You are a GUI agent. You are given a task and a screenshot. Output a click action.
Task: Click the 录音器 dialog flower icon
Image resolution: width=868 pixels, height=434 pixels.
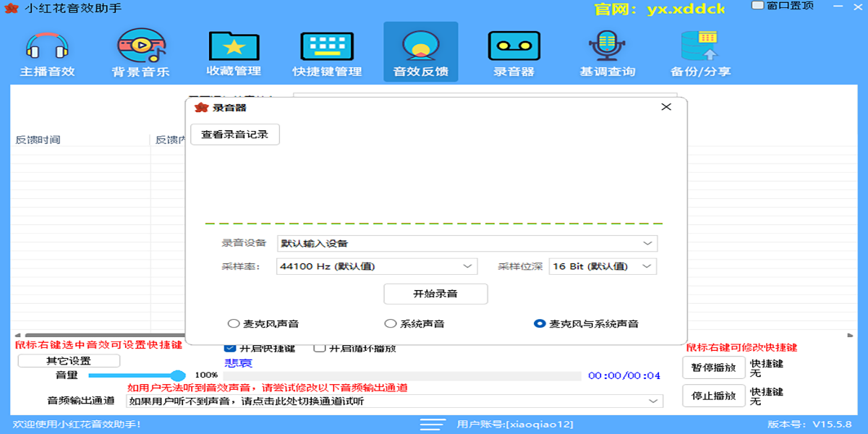(x=202, y=108)
